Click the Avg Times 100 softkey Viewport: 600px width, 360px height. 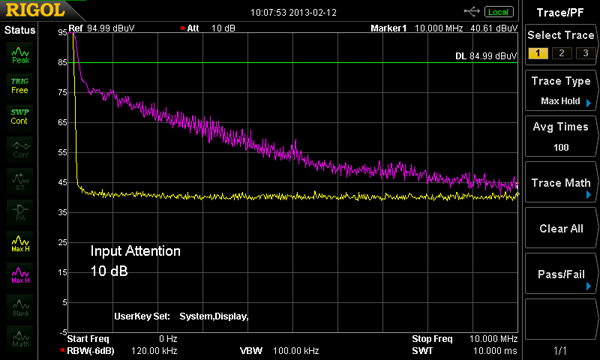click(x=561, y=137)
